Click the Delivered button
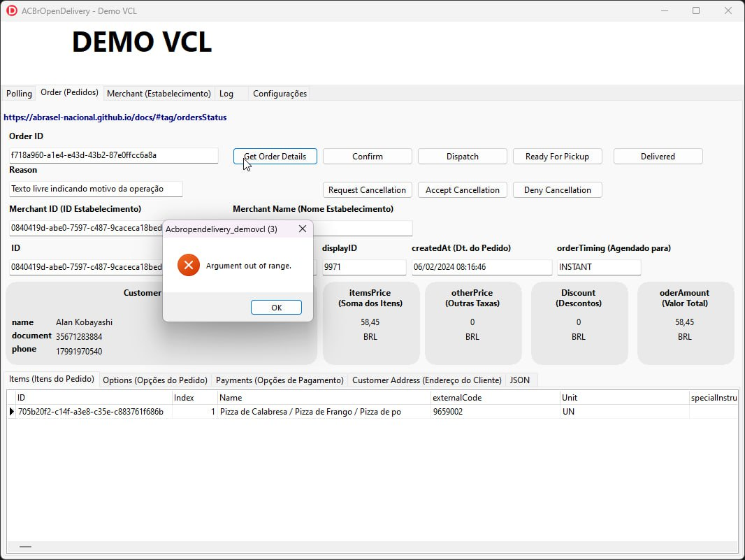The height and width of the screenshot is (560, 745). tap(658, 157)
